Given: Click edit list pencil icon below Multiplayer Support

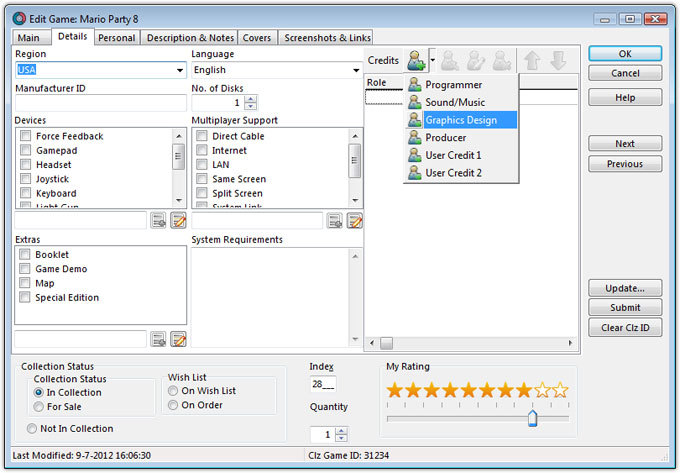Looking at the screenshot, I should tap(355, 221).
